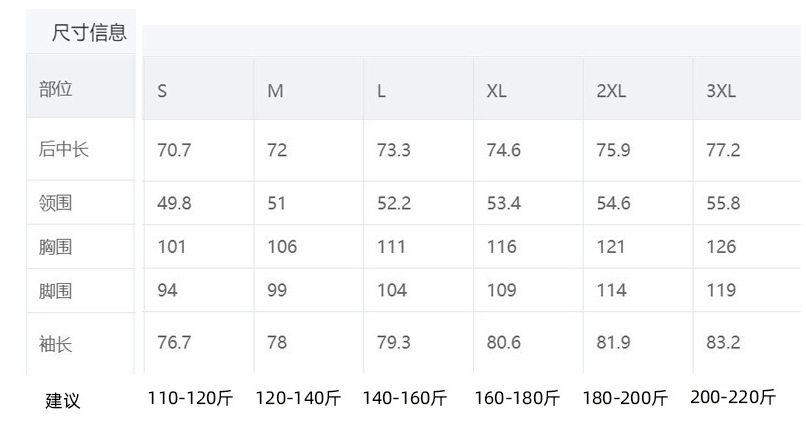Select the 2XL column header
The height and width of the screenshot is (434, 806).
tap(611, 90)
